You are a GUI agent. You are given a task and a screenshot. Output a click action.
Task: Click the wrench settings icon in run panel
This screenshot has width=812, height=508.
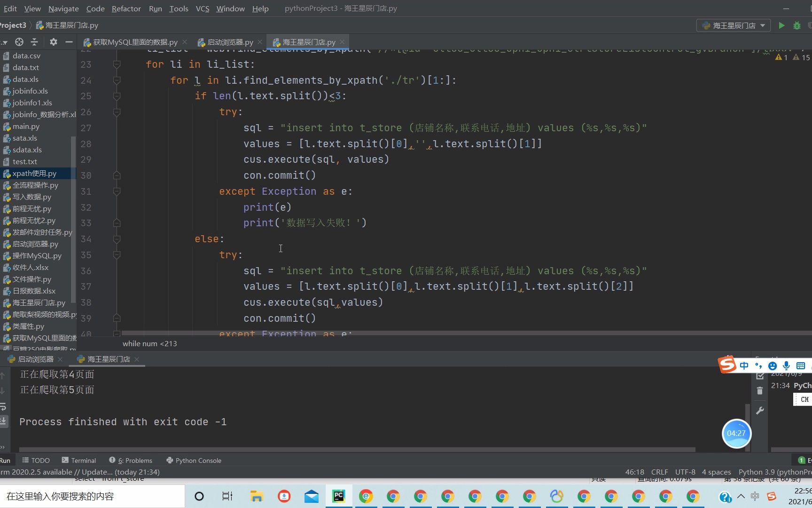pyautogui.click(x=760, y=410)
